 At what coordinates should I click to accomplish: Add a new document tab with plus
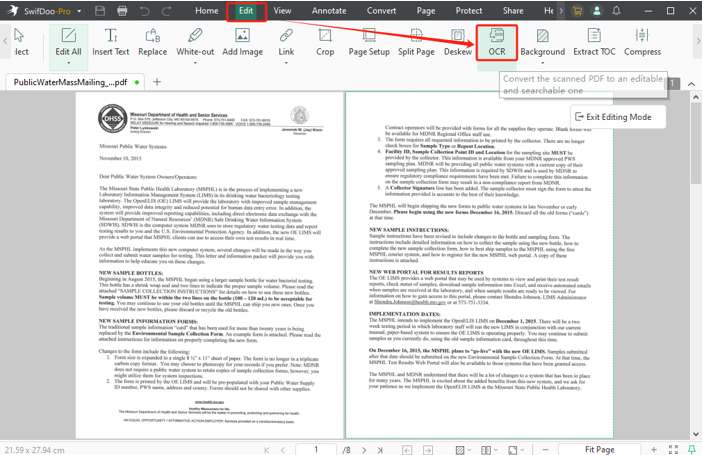coord(157,82)
